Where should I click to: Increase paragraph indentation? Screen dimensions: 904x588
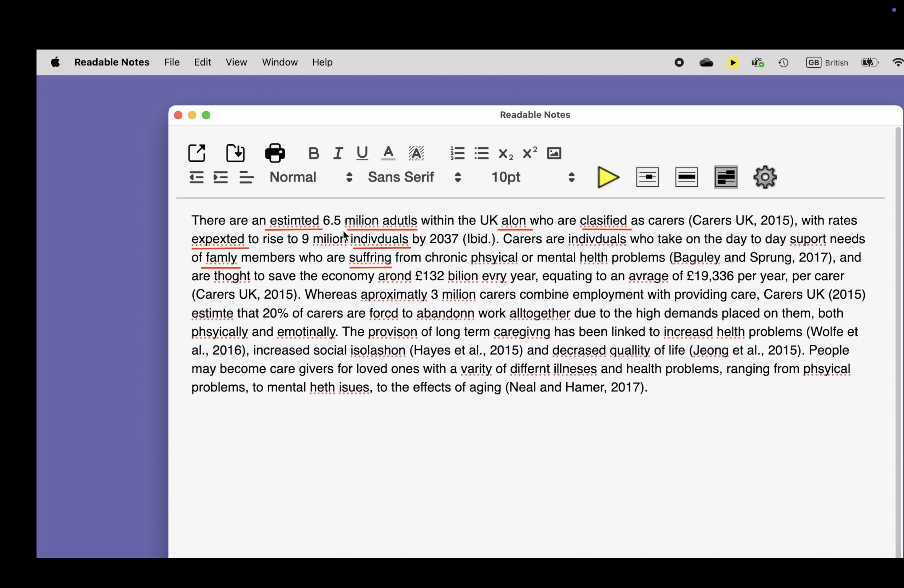click(x=220, y=177)
